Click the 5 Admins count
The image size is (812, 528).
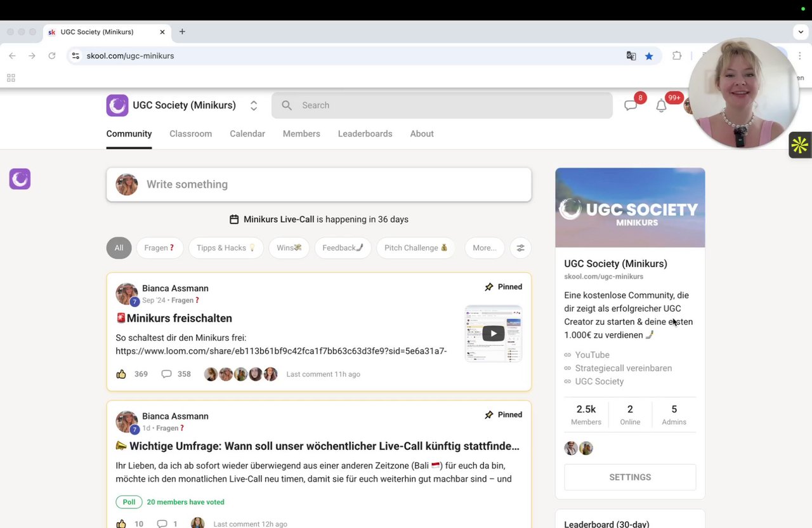coord(674,415)
